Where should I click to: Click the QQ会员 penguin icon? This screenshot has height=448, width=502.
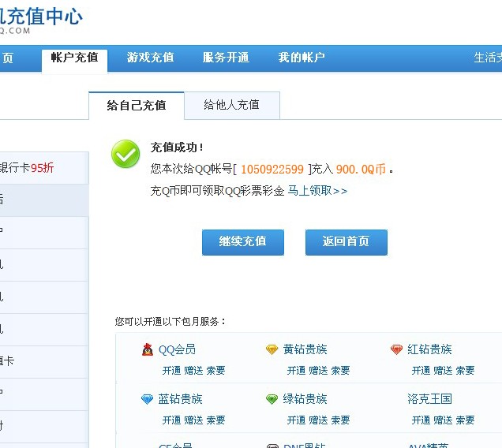[148, 349]
